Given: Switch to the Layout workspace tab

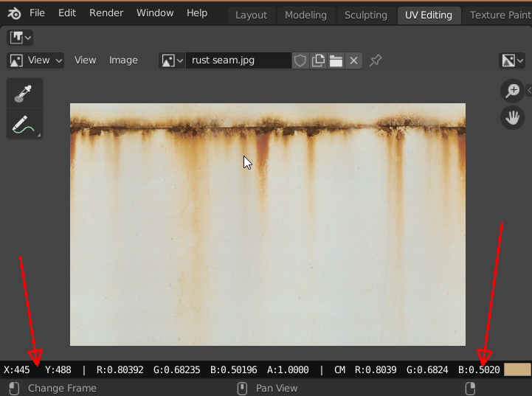Looking at the screenshot, I should 251,15.
